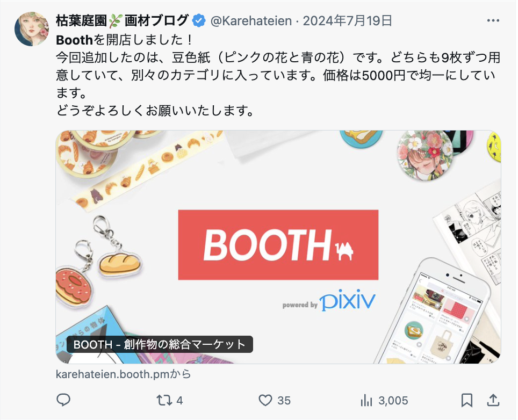Image resolution: width=518 pixels, height=420 pixels.
Task: Click the like count 35
Action: click(284, 401)
